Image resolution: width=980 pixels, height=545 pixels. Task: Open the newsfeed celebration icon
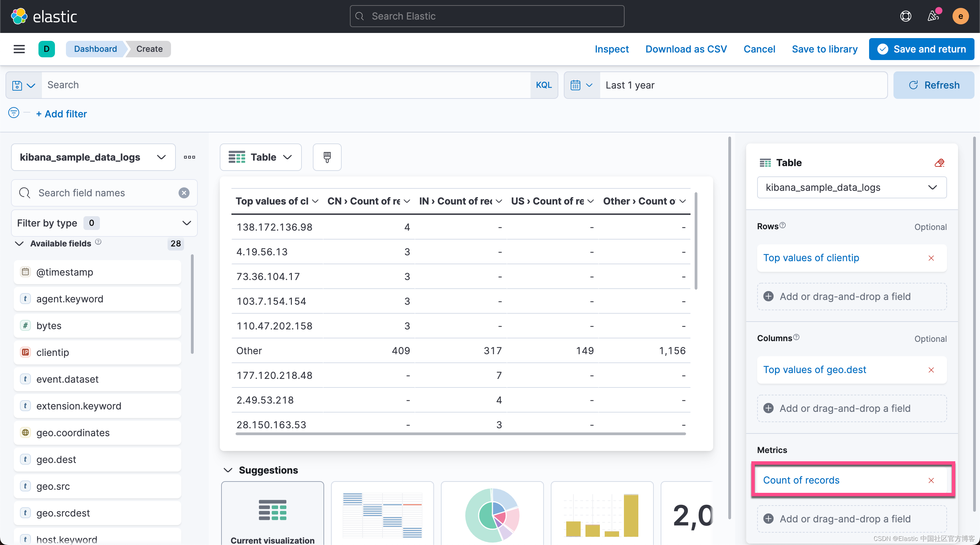pos(933,16)
